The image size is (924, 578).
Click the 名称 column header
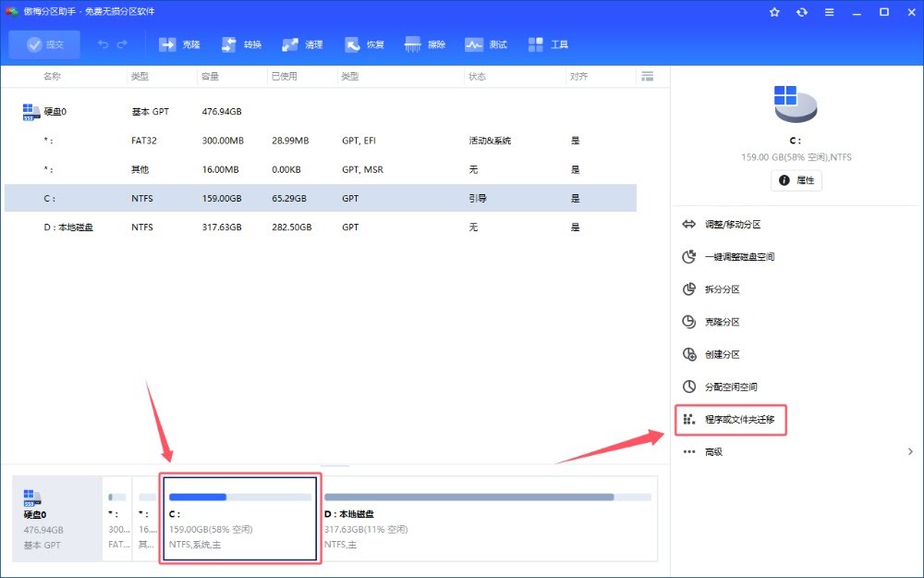52,76
